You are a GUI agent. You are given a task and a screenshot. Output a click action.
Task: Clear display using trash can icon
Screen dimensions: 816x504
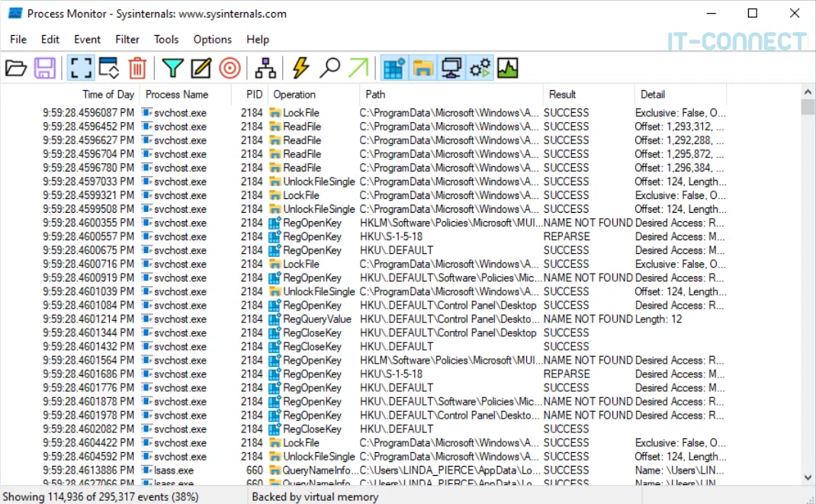[x=137, y=69]
